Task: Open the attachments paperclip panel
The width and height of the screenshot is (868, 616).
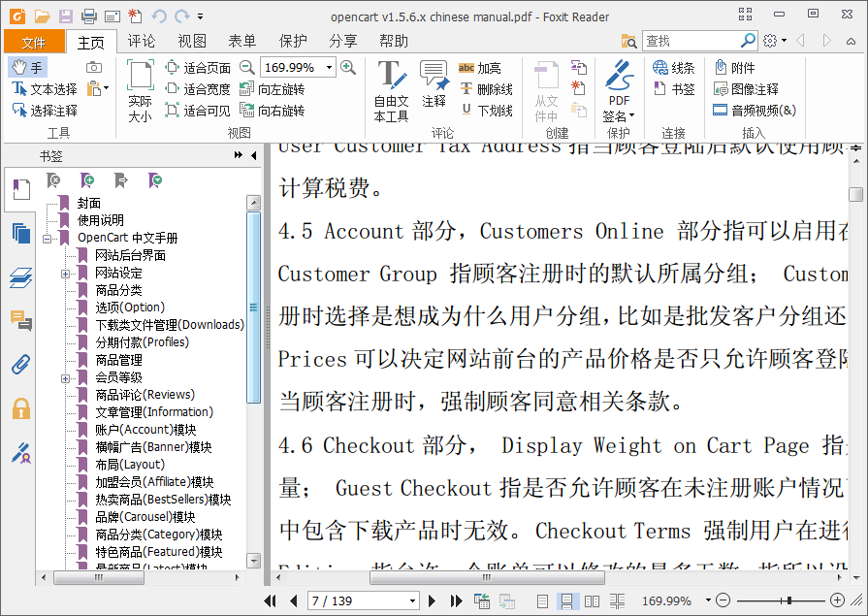Action: coord(21,365)
